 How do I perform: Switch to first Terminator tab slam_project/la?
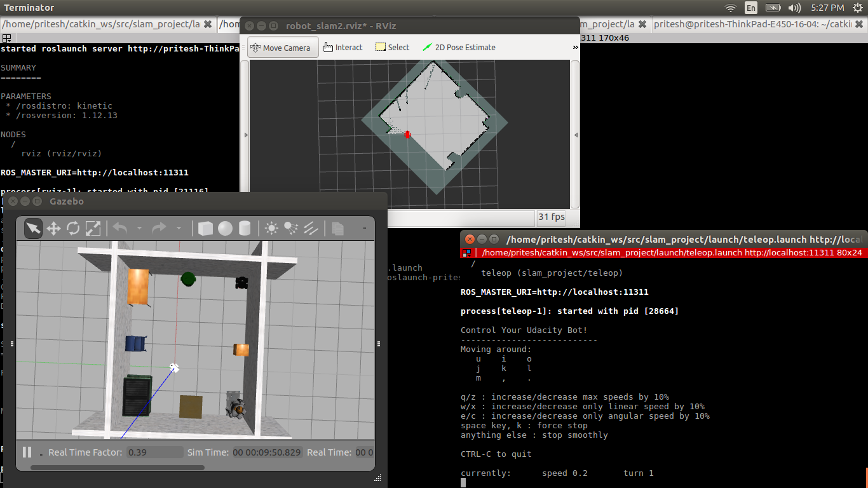tap(100, 24)
